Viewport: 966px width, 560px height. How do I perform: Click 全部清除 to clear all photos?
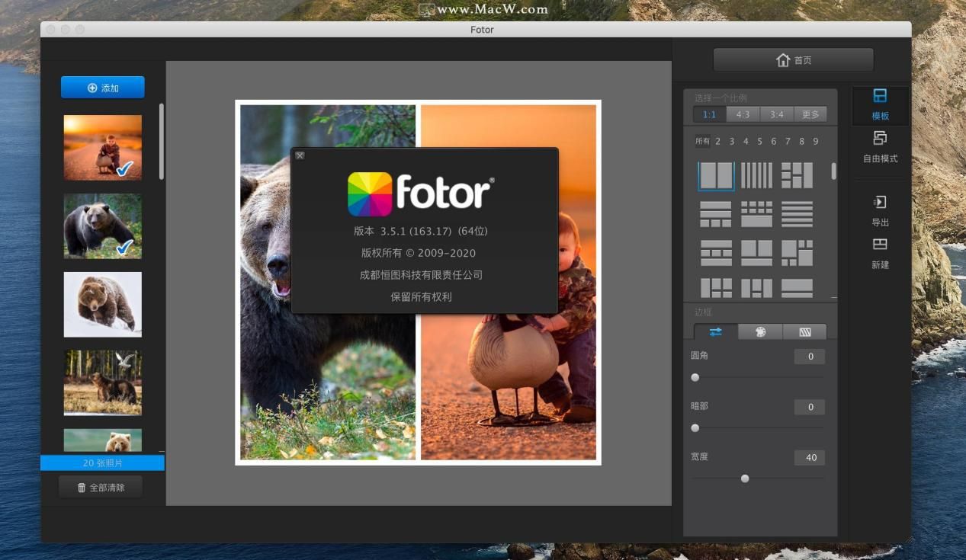click(101, 488)
